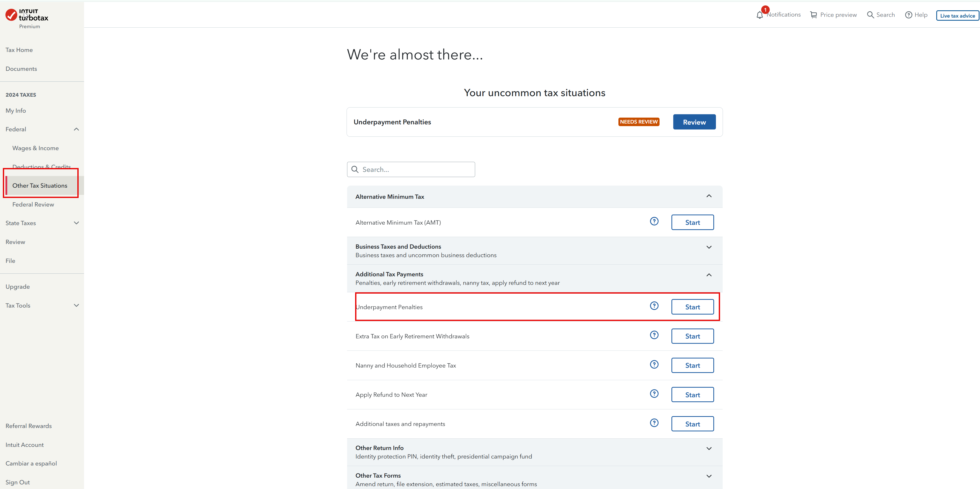Image resolution: width=980 pixels, height=489 pixels.
Task: Click the TurboTax logo
Action: tap(27, 16)
